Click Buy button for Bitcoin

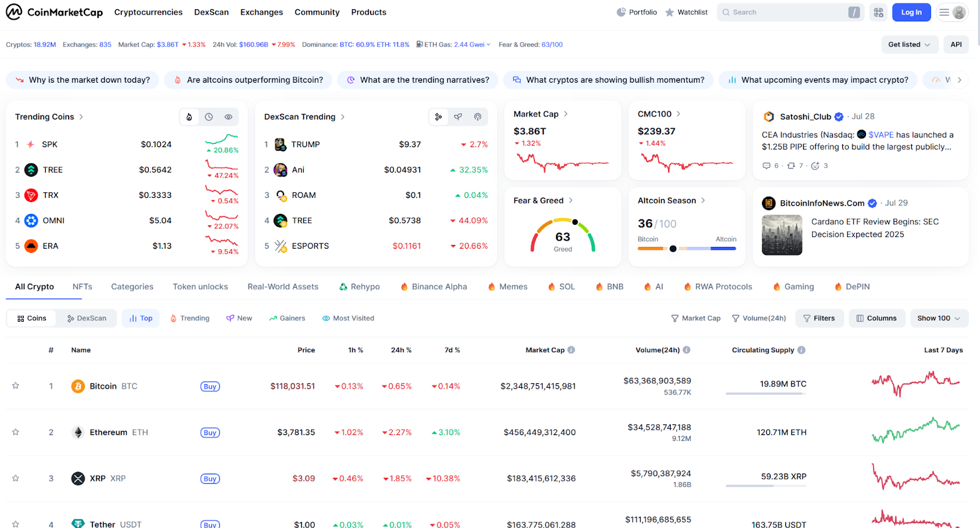pyautogui.click(x=210, y=387)
